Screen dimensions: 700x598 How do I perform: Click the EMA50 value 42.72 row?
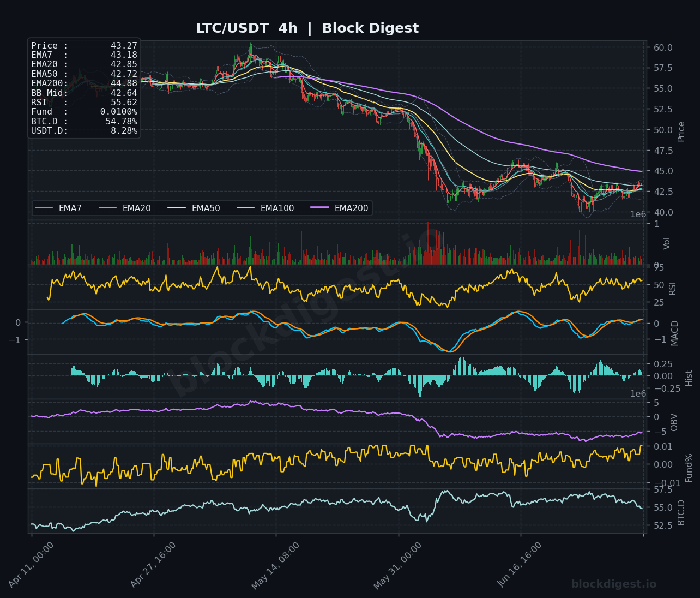[x=84, y=74]
